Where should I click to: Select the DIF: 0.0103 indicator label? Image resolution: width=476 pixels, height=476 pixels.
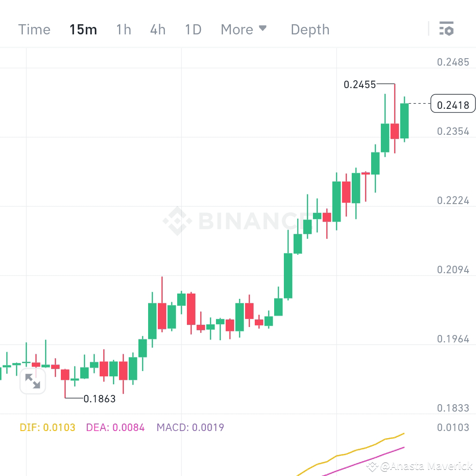pos(47,428)
